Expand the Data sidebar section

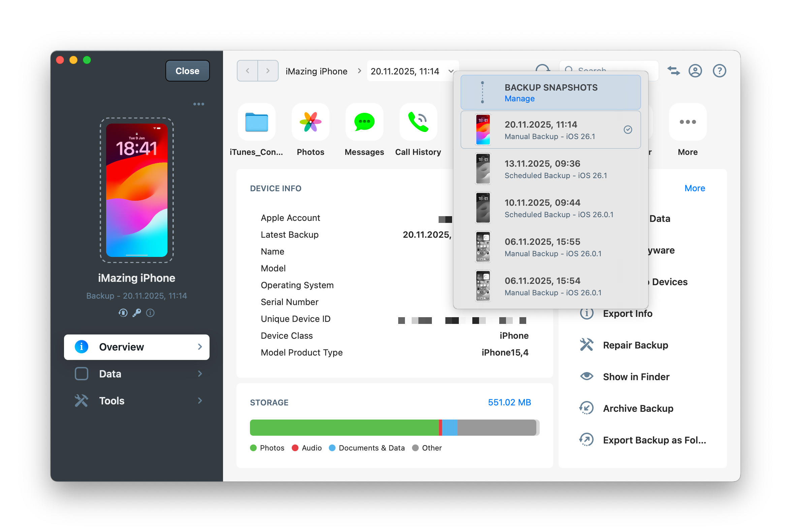tap(136, 373)
